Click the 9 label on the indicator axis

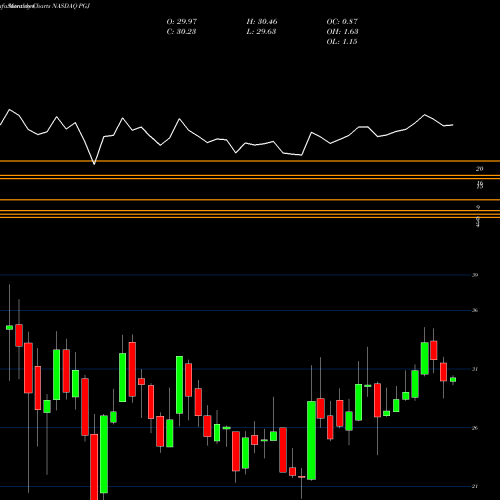(x=478, y=207)
